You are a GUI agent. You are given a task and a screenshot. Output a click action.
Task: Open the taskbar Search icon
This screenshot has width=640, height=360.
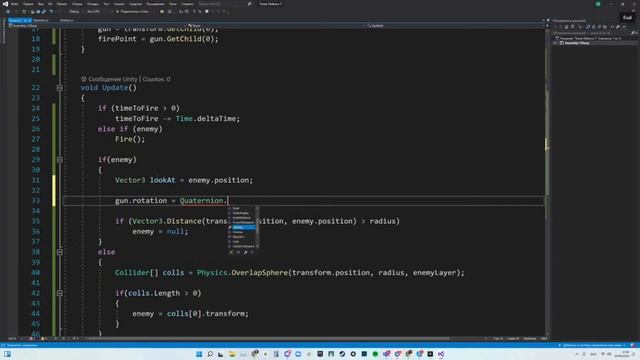tap(210, 354)
